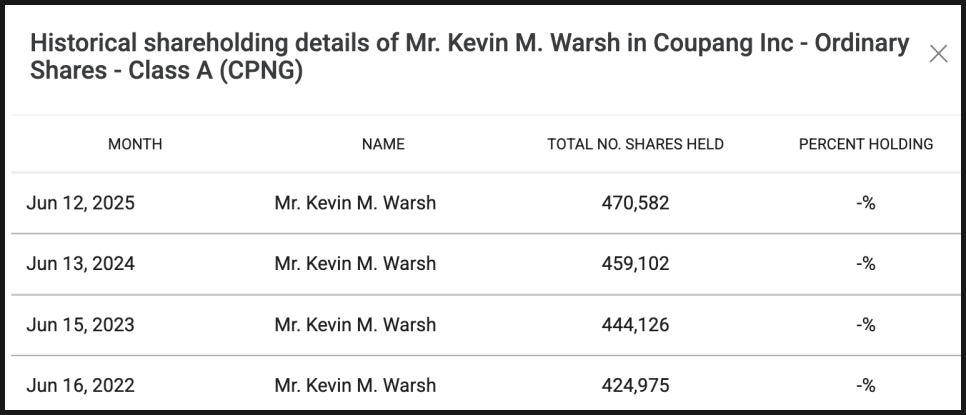Click the percent holding value for Jun 15, 2023
Viewport: 966px width, 415px height.
point(866,325)
